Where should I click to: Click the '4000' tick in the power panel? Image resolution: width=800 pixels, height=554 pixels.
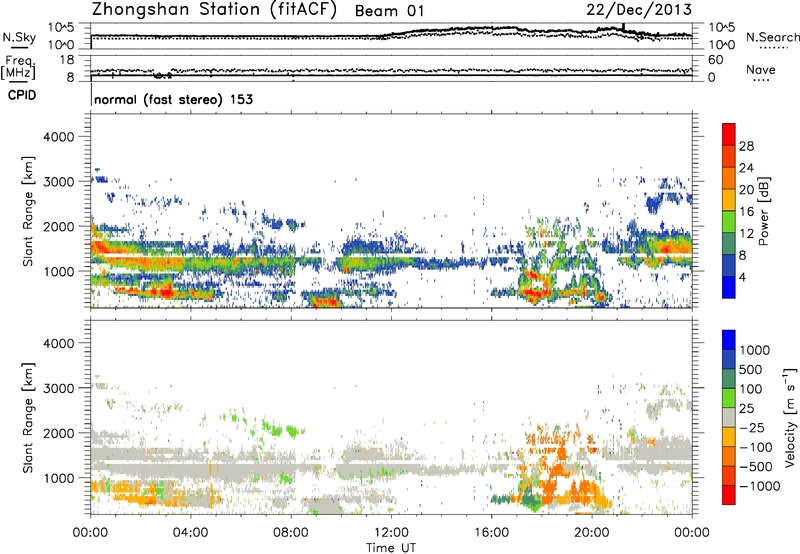click(59, 137)
